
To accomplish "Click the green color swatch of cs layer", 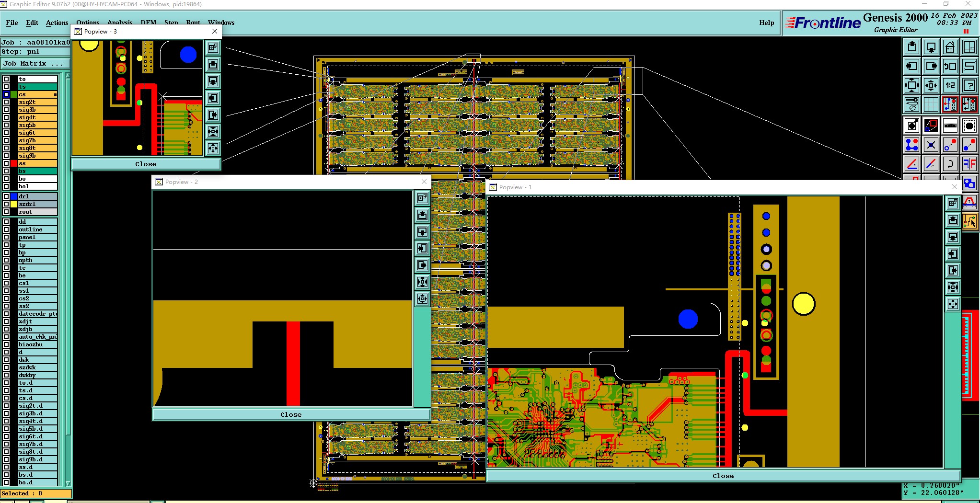I will tap(14, 94).
